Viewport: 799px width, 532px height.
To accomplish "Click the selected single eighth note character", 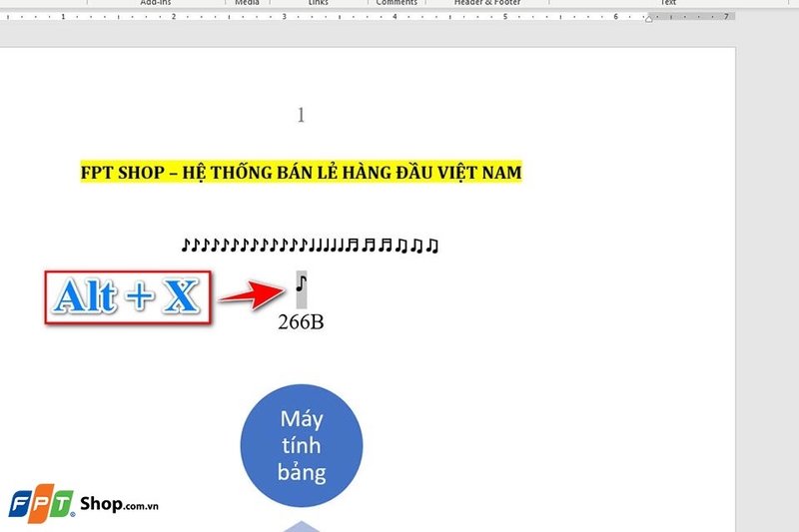I will [x=302, y=288].
